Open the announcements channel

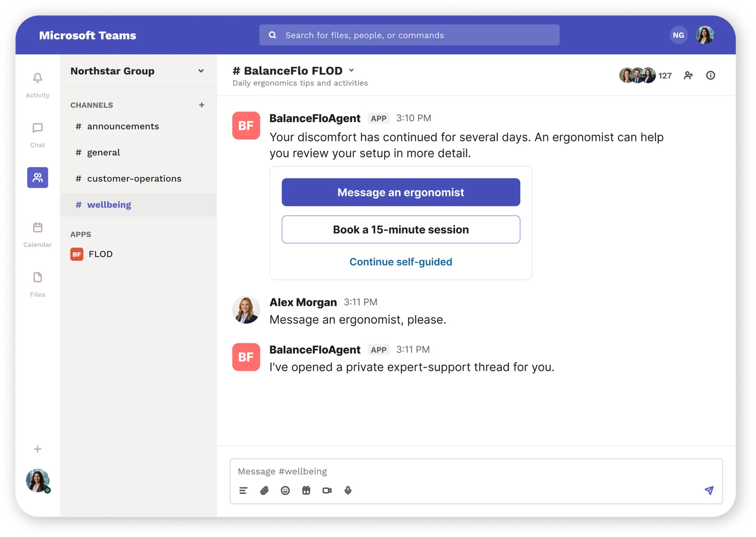point(138,126)
